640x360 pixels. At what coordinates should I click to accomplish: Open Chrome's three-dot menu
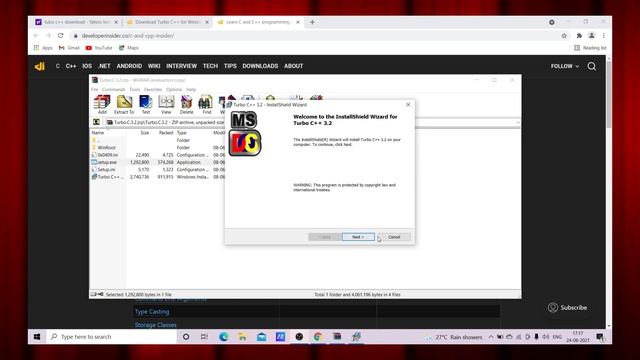pos(604,36)
